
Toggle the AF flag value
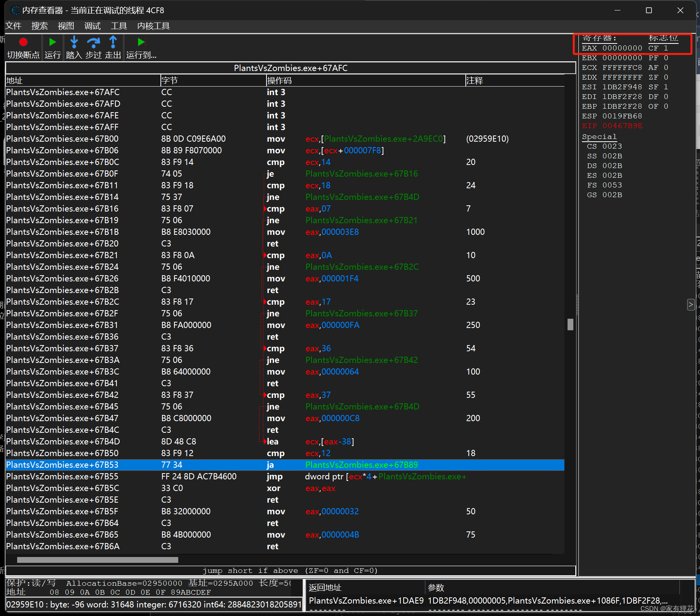click(666, 68)
